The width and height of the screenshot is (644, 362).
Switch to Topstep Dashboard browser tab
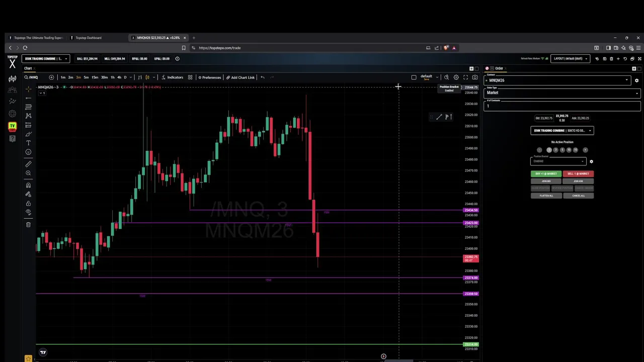tap(89, 38)
